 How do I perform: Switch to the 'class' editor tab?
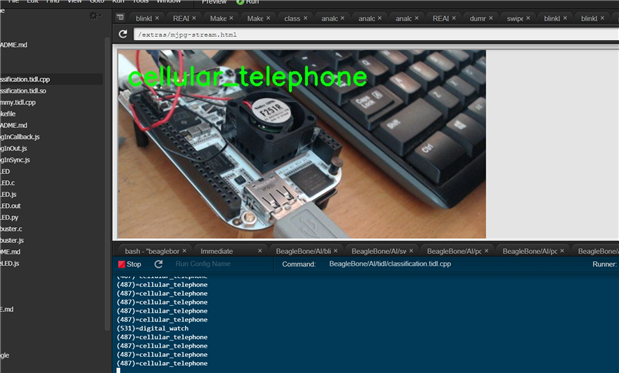click(292, 19)
